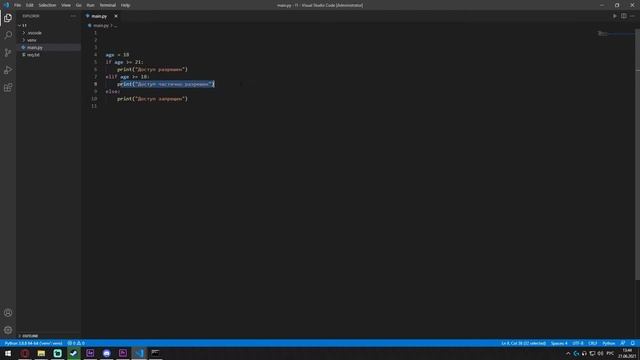The width and height of the screenshot is (640, 360).
Task: Click main.py in the breadcrumb bar
Action: coord(101,25)
